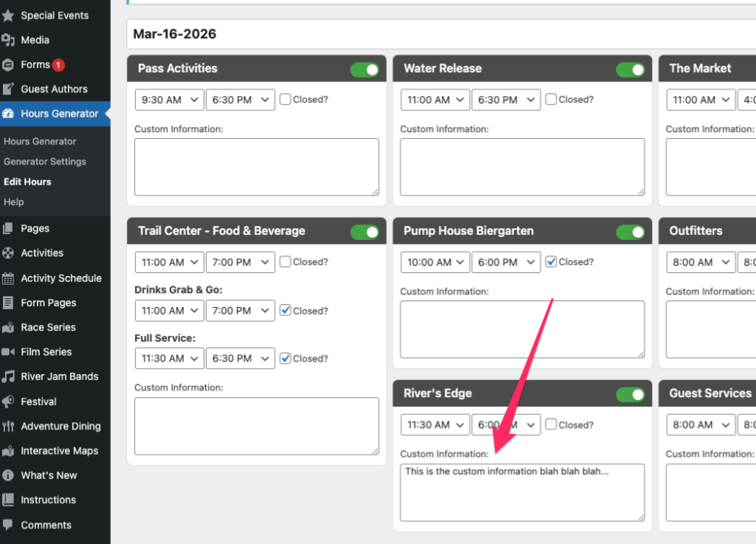Click the Interactive Maps icon

coord(8,451)
